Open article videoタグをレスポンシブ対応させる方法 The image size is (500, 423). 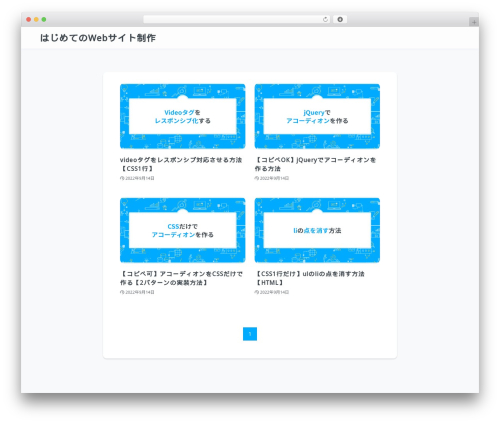pyautogui.click(x=181, y=164)
